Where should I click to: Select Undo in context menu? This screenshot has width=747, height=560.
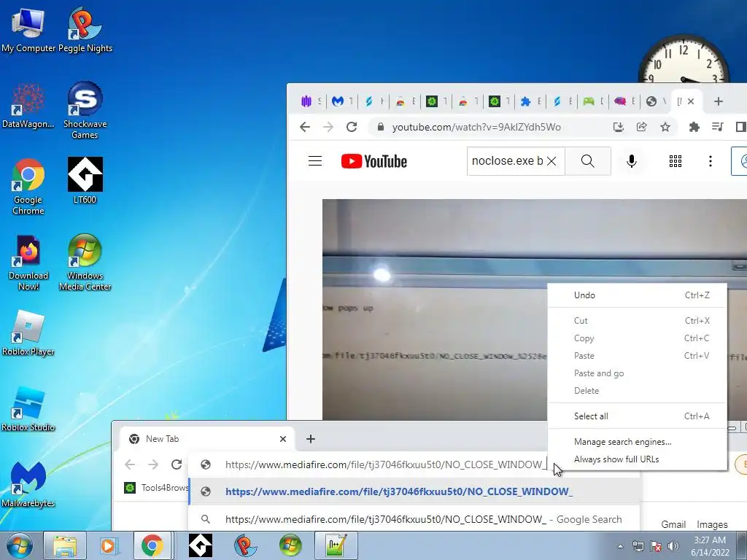tap(638, 295)
